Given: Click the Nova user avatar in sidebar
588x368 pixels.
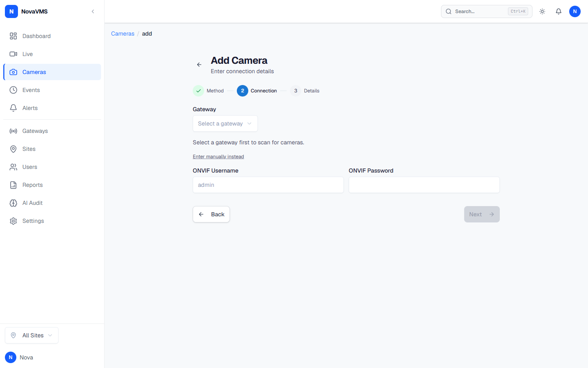Looking at the screenshot, I should (11, 357).
